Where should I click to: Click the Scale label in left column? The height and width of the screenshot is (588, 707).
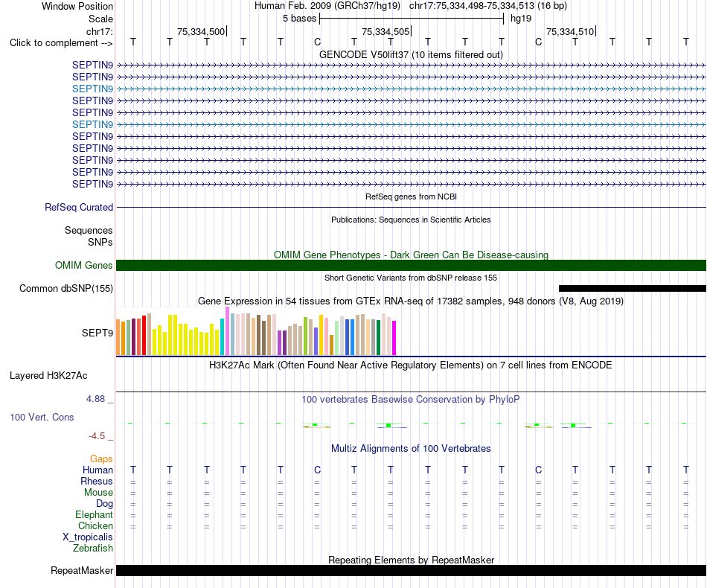(100, 19)
